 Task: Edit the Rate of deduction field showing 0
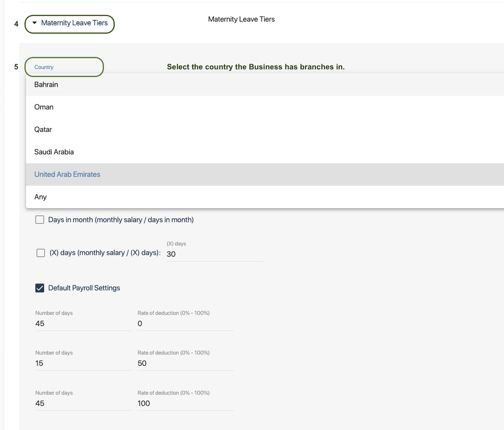(x=185, y=324)
